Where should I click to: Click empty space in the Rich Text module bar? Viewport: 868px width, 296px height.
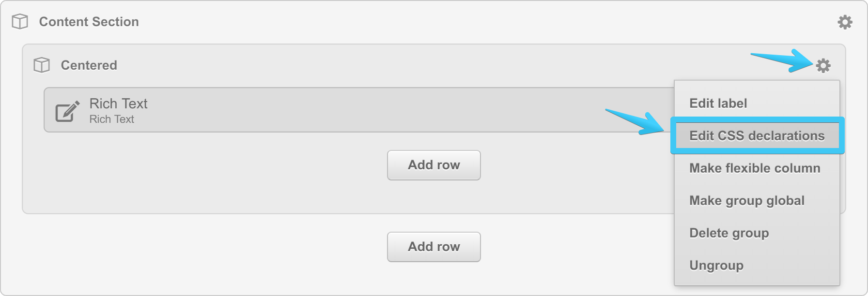pos(387,110)
